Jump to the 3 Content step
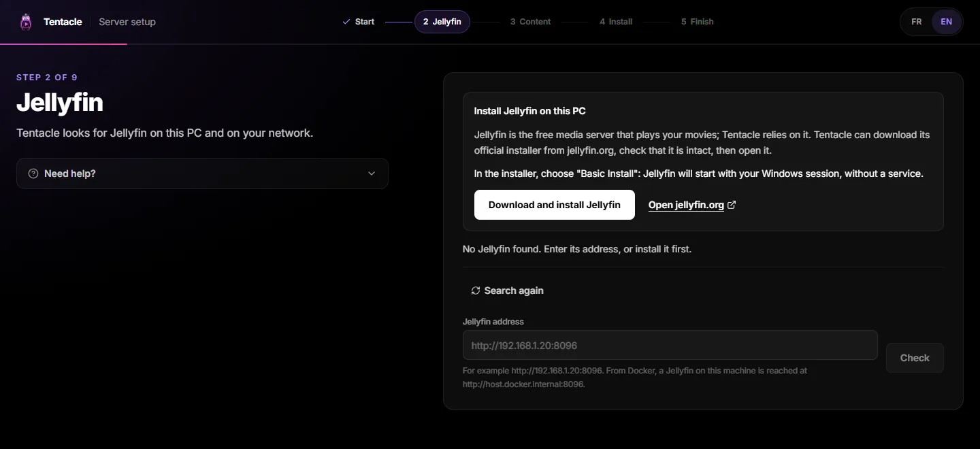 coord(530,22)
